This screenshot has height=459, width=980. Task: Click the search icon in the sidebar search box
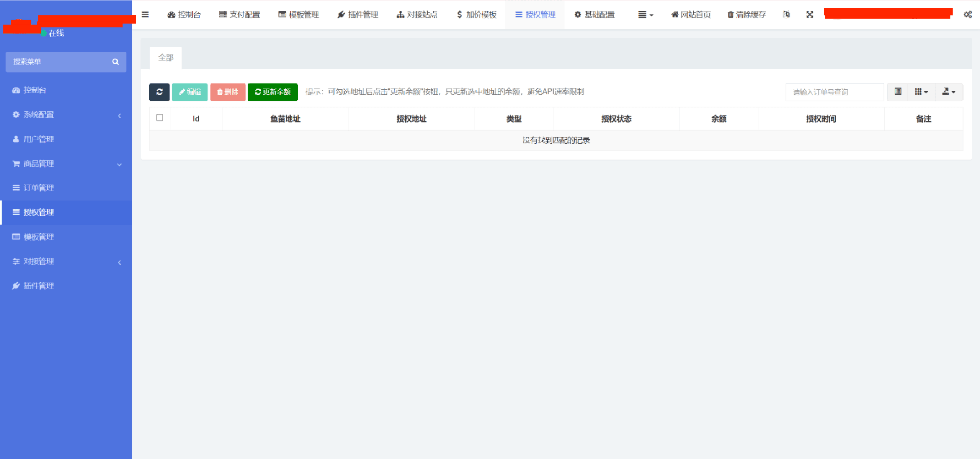pyautogui.click(x=115, y=62)
